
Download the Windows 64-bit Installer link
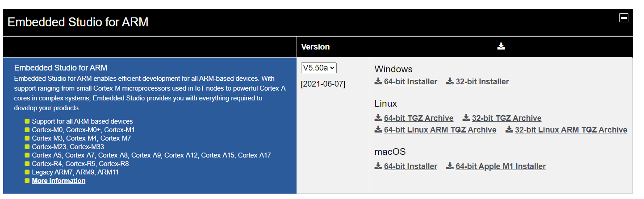pyautogui.click(x=410, y=82)
